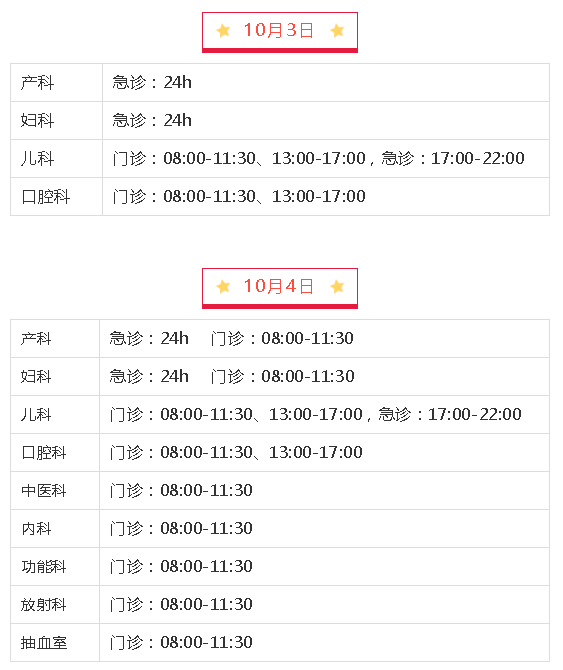The width and height of the screenshot is (563, 670).
Task: Select the 10月4日 date banner
Action: [280, 288]
